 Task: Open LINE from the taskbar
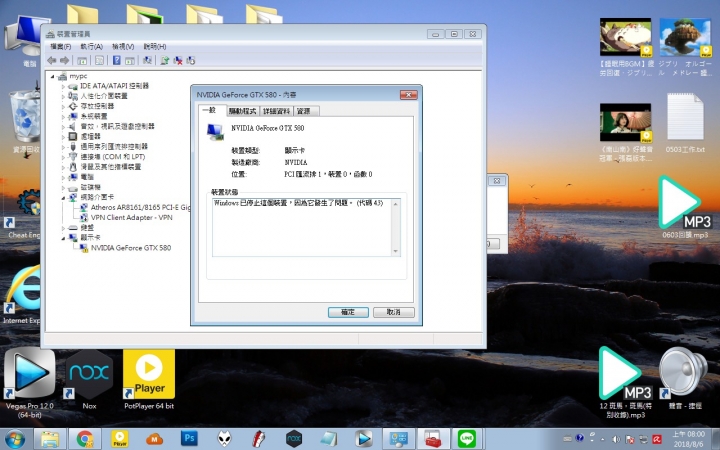[x=467, y=439]
